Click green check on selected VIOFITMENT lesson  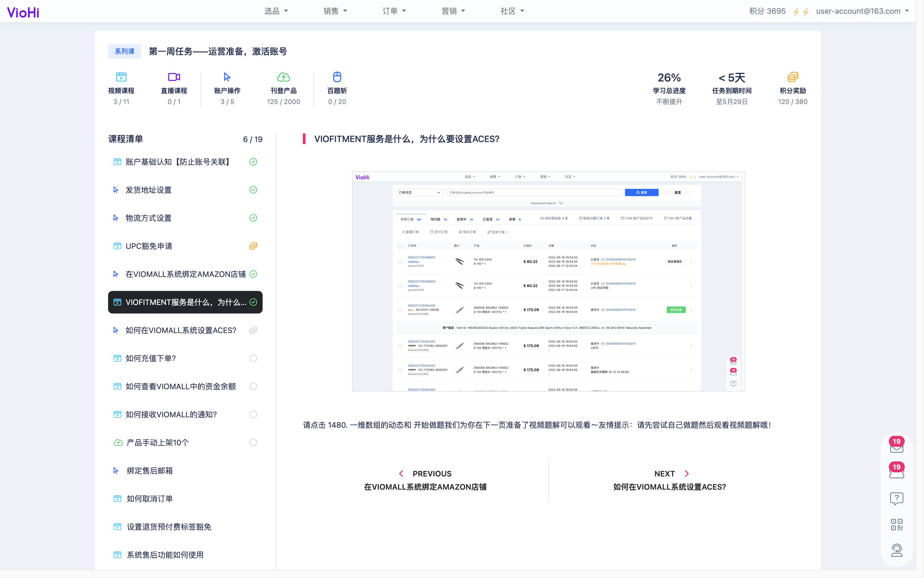click(x=253, y=302)
